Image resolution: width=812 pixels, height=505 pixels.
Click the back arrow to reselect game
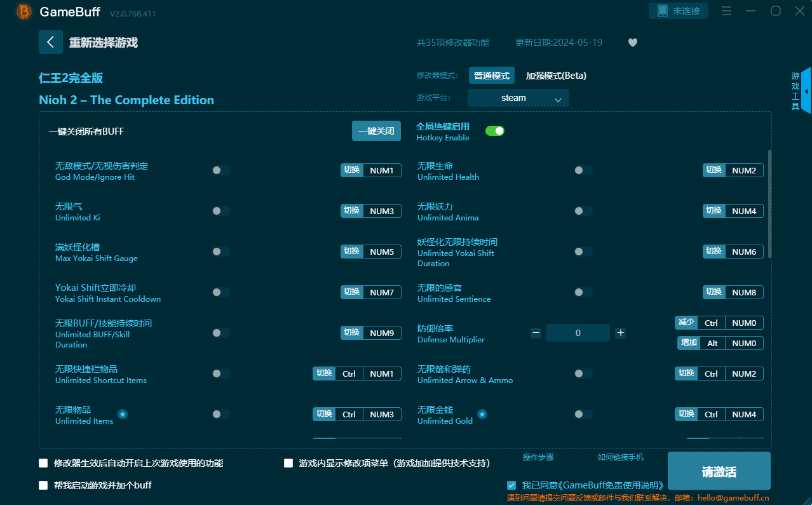click(51, 42)
